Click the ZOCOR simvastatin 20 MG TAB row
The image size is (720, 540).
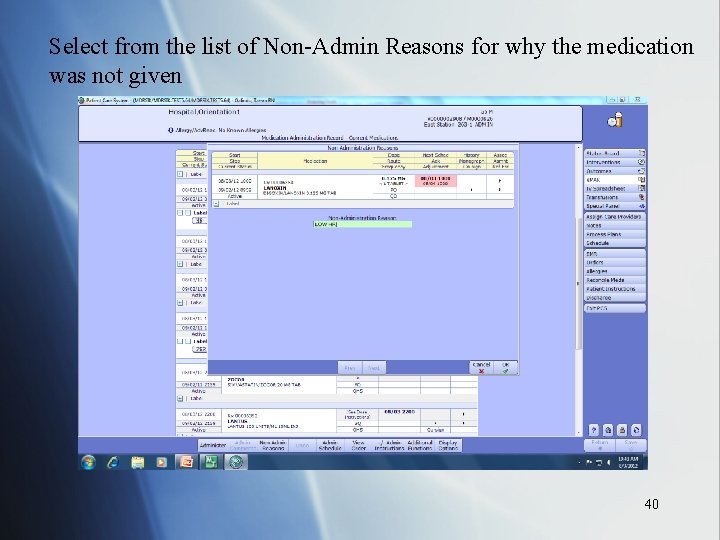click(x=278, y=383)
